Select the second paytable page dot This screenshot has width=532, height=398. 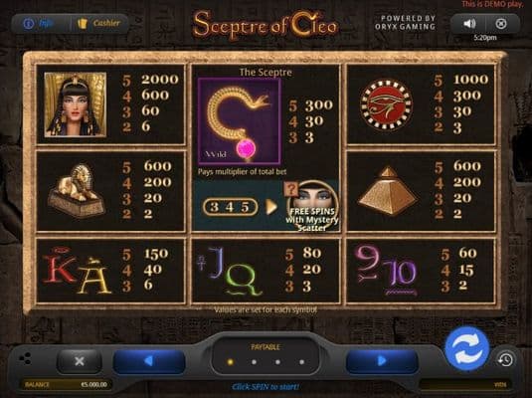[255, 362]
